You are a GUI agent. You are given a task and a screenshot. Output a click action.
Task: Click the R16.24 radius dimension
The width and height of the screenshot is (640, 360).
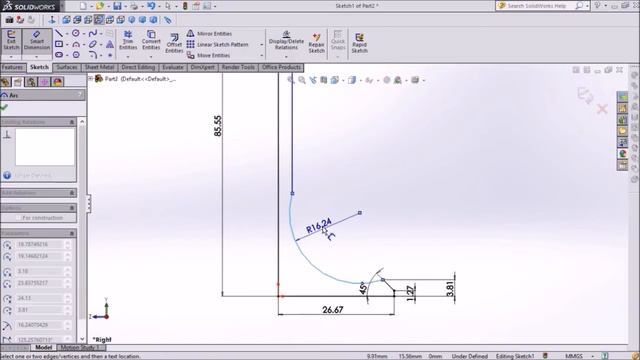click(319, 226)
